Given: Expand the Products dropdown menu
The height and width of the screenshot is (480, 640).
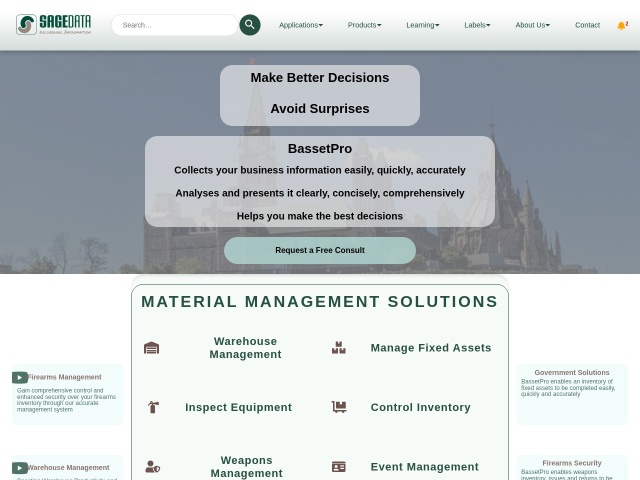Looking at the screenshot, I should [x=364, y=25].
